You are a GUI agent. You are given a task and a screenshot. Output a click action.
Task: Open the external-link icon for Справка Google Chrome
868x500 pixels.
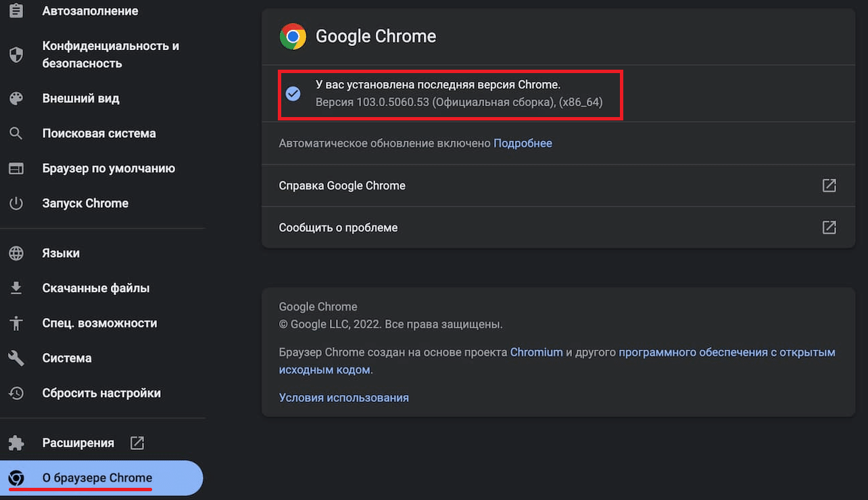(x=829, y=185)
